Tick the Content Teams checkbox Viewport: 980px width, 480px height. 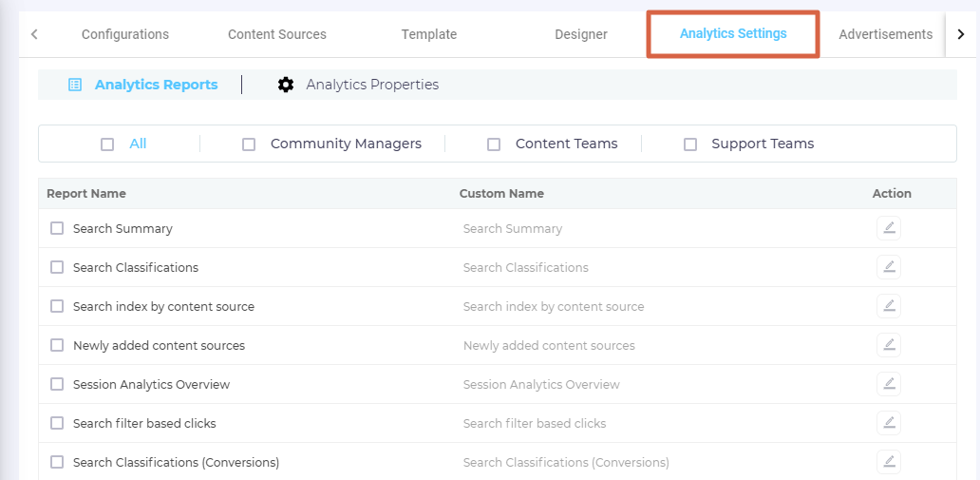494,144
